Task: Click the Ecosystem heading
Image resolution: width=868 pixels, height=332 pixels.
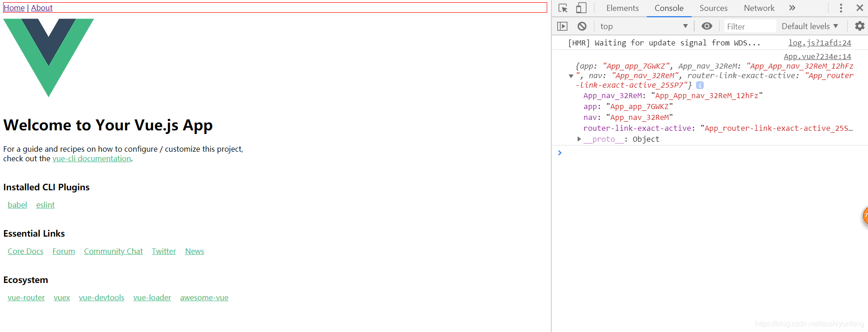Action: 25,280
